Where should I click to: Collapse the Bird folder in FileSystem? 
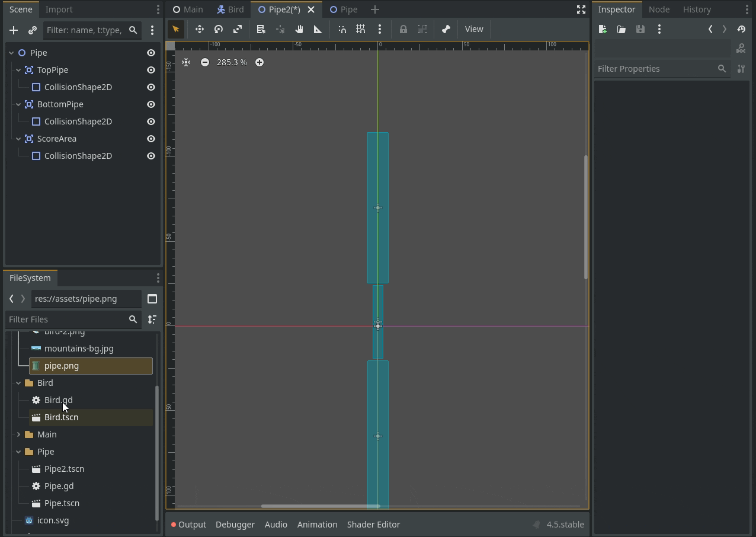pyautogui.click(x=18, y=383)
